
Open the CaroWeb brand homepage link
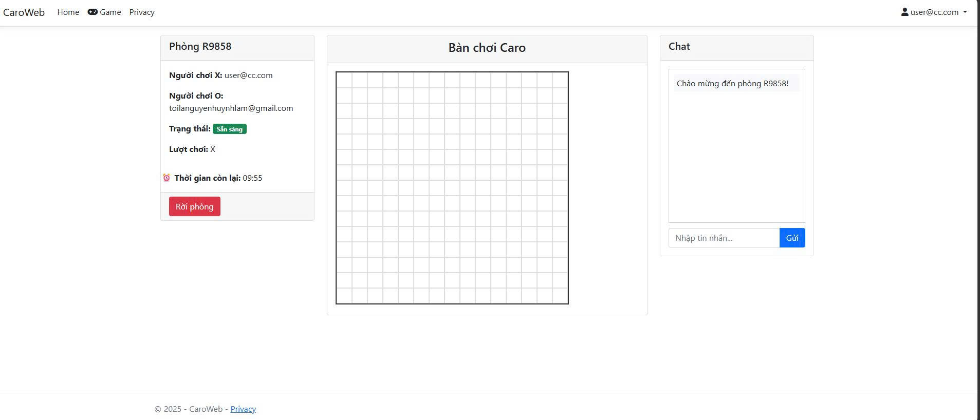pyautogui.click(x=24, y=12)
